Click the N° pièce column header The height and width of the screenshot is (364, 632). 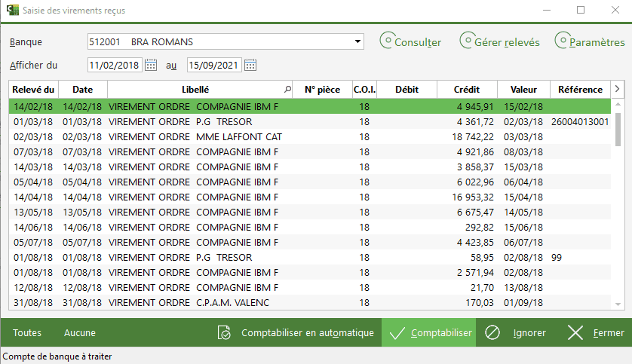coord(322,90)
